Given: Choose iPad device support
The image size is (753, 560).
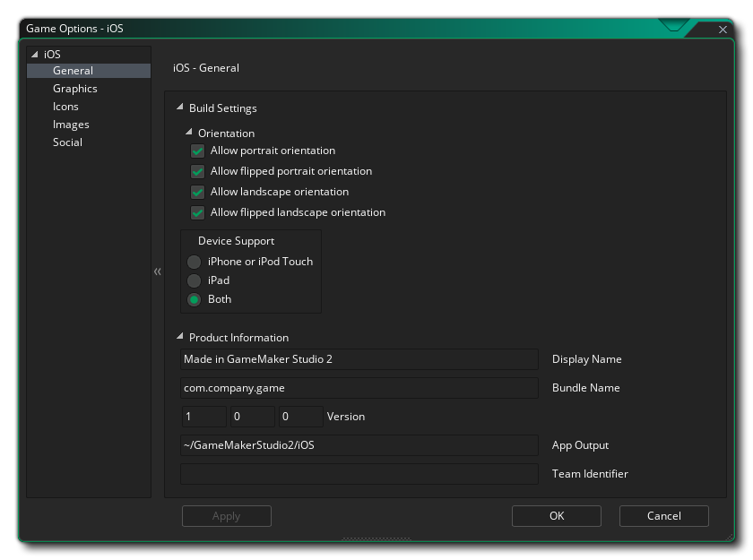Looking at the screenshot, I should coord(194,281).
